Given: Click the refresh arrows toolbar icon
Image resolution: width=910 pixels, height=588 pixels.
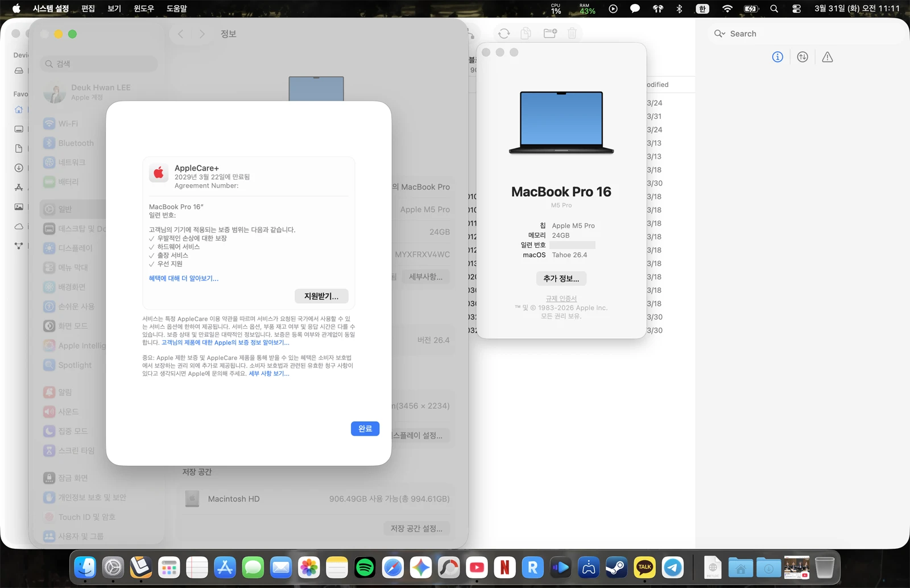Looking at the screenshot, I should 504,34.
